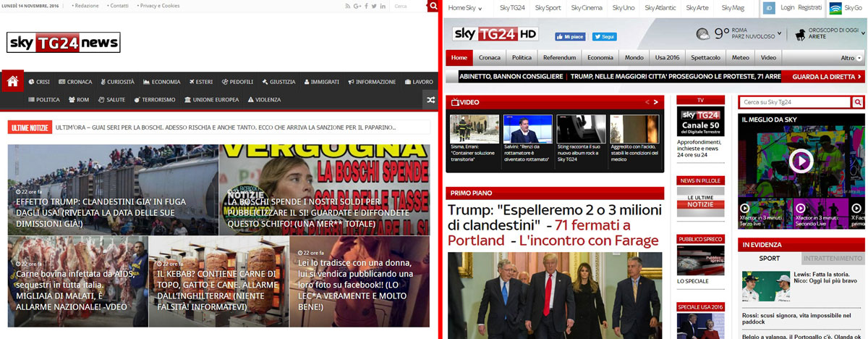The width and height of the screenshot is (868, 339).
Task: Open the Trump Espelleremo headline
Action: pyautogui.click(x=554, y=225)
